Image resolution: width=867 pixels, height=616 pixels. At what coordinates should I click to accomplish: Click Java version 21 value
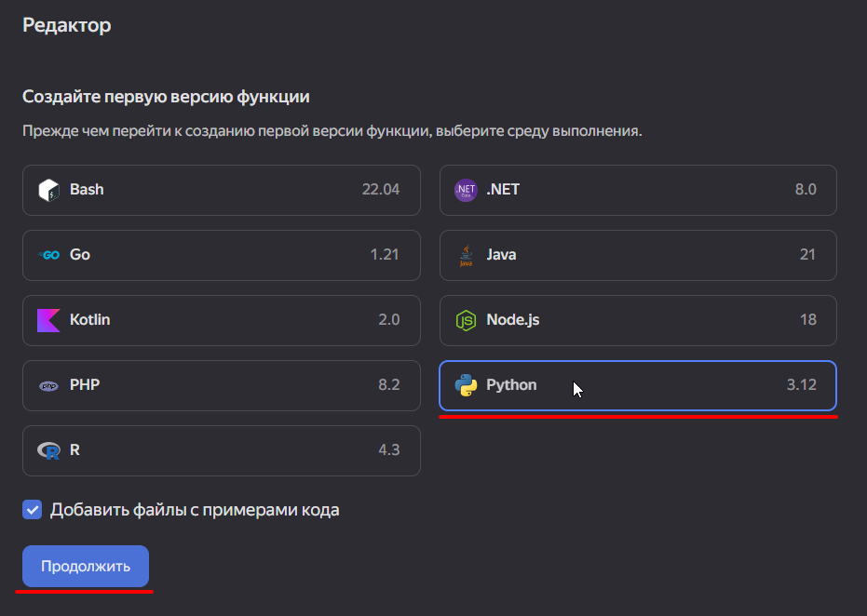pos(807,255)
